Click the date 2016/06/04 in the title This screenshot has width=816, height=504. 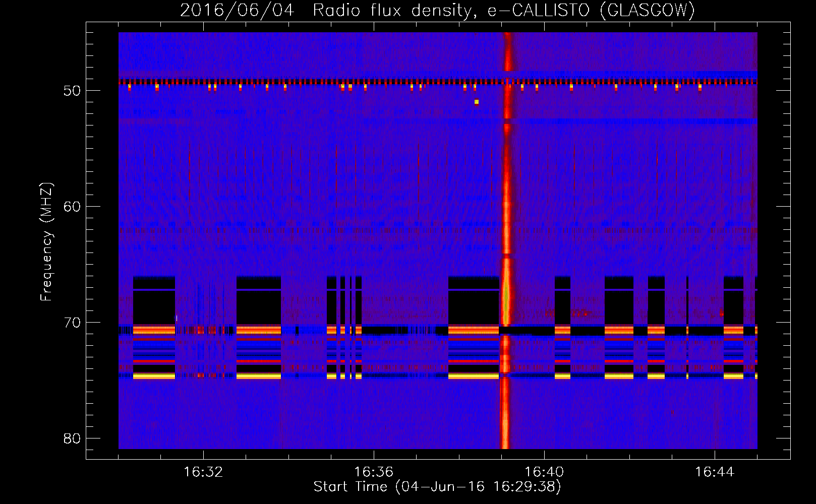point(237,10)
